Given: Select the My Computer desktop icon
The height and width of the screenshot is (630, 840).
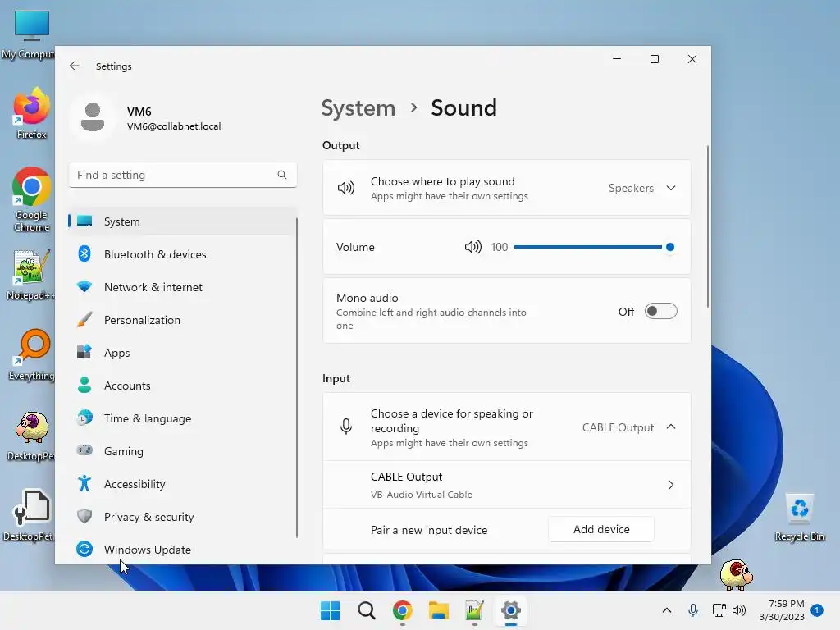Looking at the screenshot, I should (x=30, y=34).
